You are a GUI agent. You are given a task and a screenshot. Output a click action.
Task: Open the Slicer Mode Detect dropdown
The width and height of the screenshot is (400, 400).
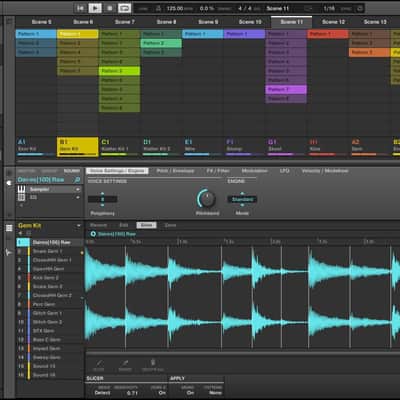[102, 393]
